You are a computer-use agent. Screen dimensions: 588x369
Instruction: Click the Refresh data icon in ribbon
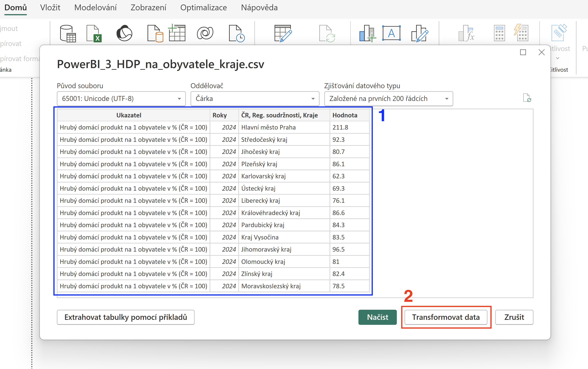(327, 33)
